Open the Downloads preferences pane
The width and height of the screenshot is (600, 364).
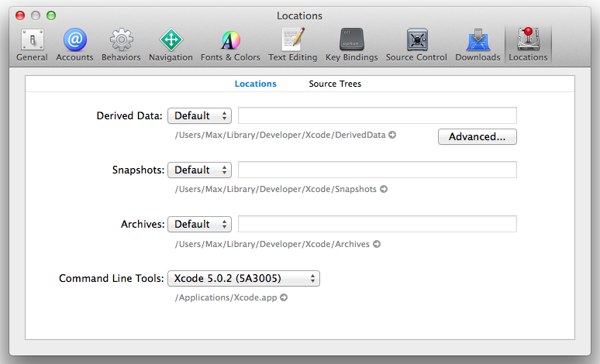478,44
